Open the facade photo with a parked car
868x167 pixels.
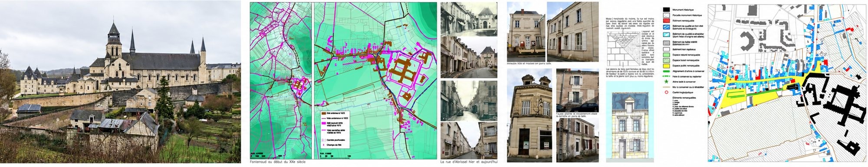[x=578, y=91]
